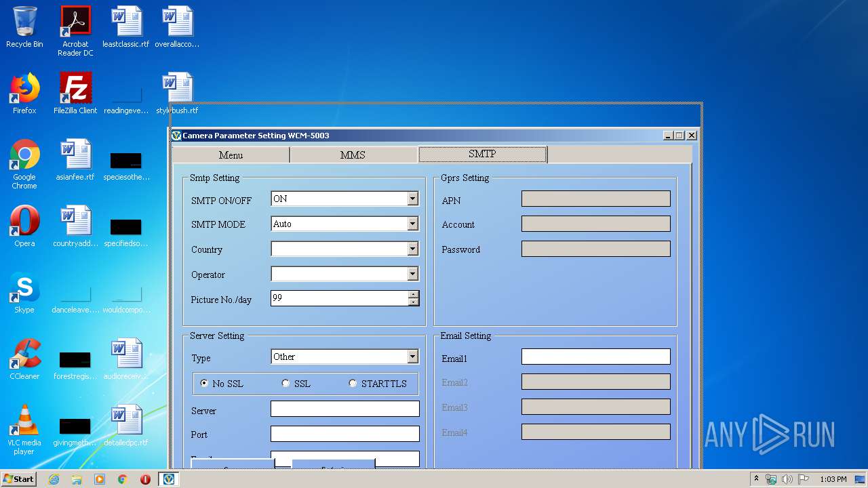868x488 pixels.
Task: Open detailedpc.rtf document
Action: tap(126, 426)
